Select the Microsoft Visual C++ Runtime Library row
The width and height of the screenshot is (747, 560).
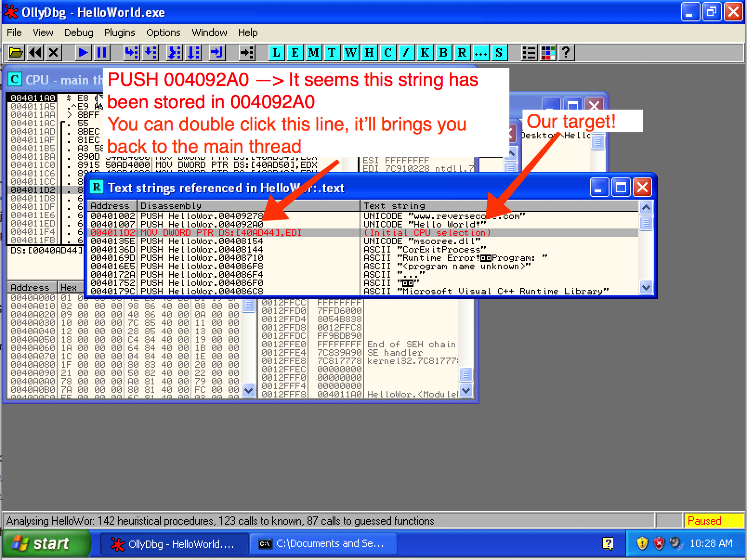tap(363, 291)
